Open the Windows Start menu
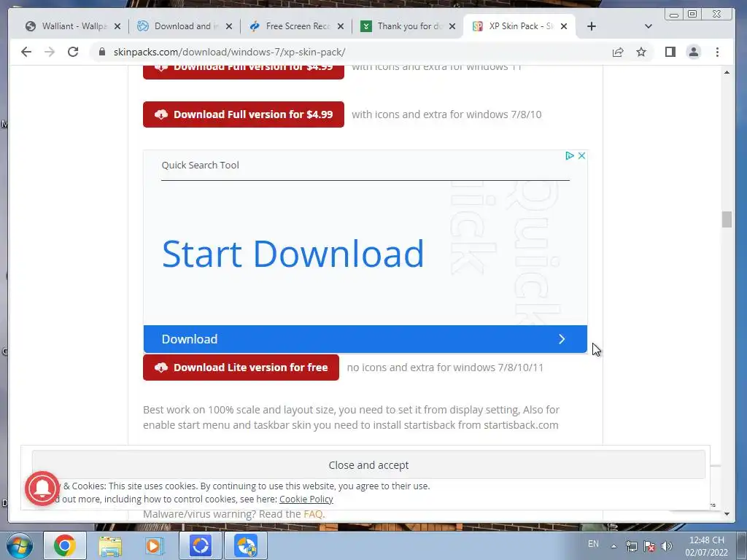The height and width of the screenshot is (560, 747). coord(19,545)
